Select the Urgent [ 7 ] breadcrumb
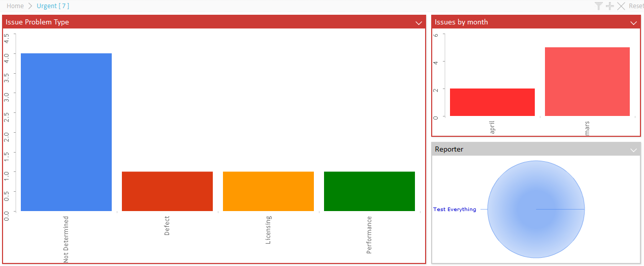The image size is (644, 266). pos(53,6)
